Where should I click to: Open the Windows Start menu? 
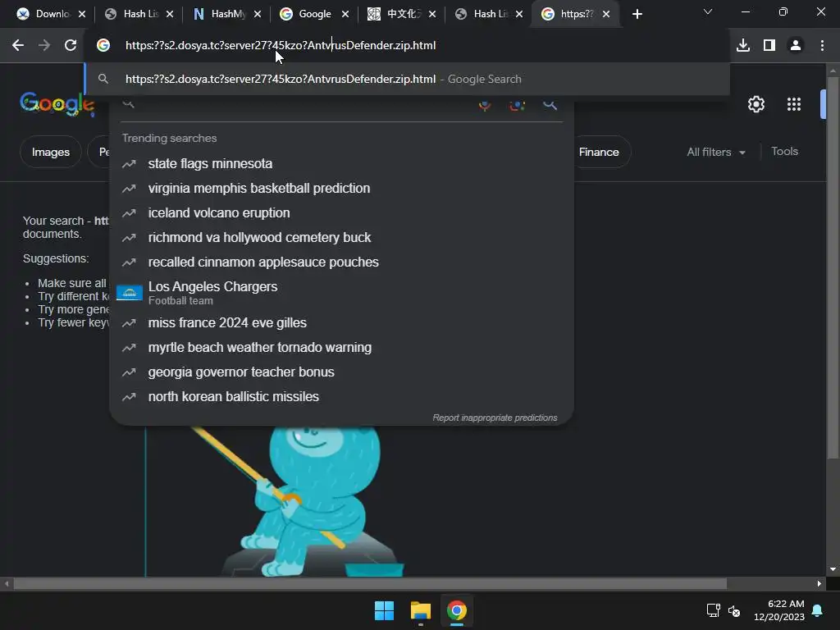click(x=384, y=610)
